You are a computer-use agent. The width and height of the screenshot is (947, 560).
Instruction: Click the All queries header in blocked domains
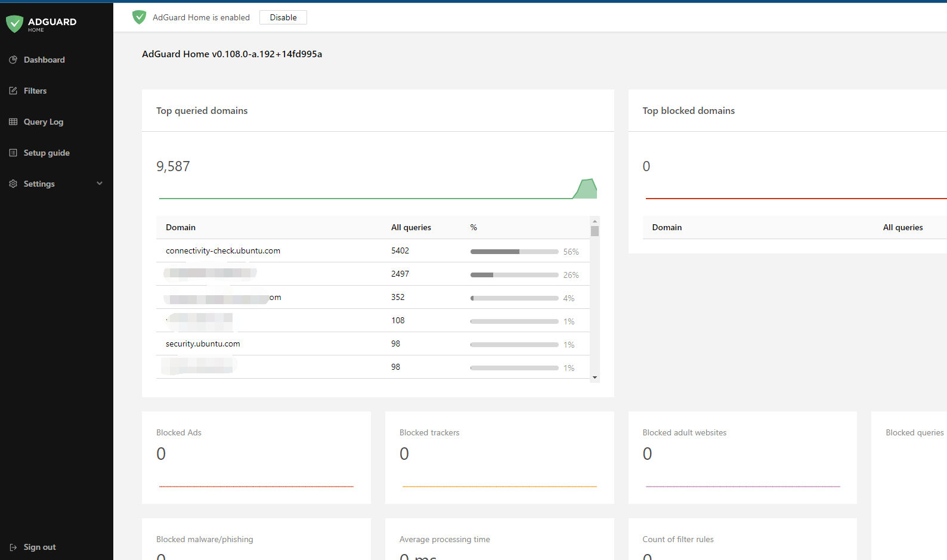coord(903,227)
